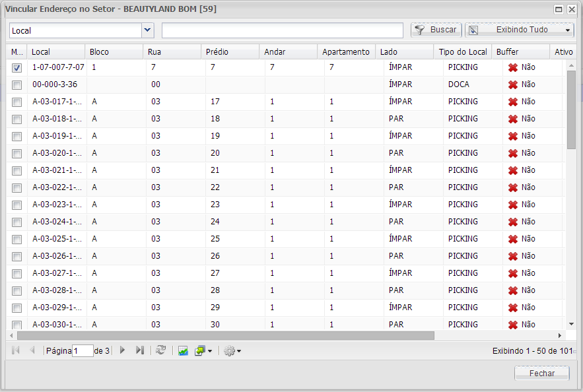This screenshot has height=392, width=583.
Task: Refresh the address grid
Action: point(160,350)
